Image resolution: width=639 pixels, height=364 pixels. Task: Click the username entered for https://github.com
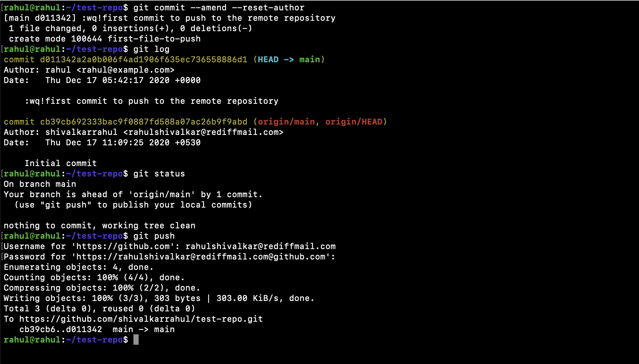pos(261,246)
